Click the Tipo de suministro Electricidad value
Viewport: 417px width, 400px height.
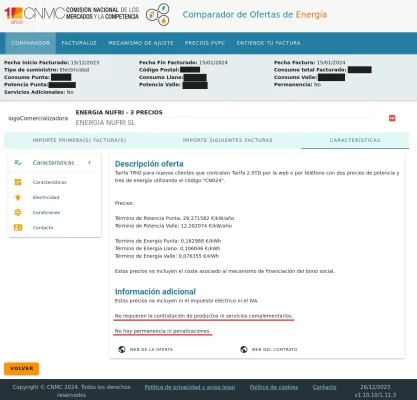[74, 70]
